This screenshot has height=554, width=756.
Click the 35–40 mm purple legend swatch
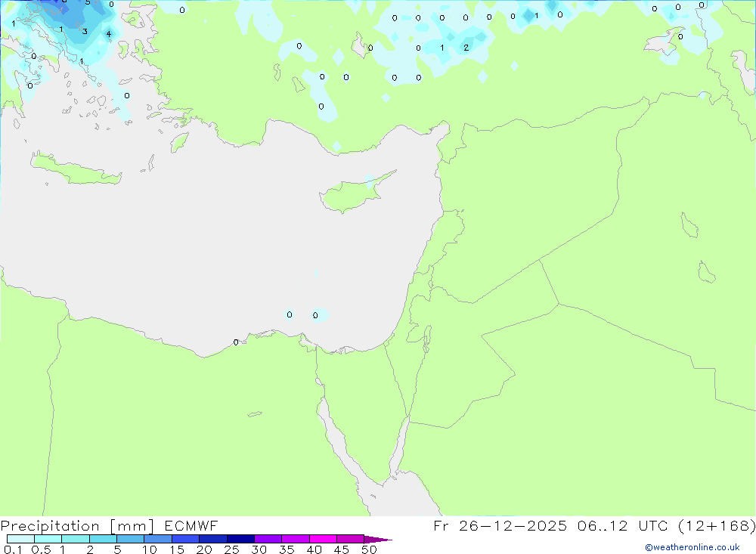tap(295, 539)
